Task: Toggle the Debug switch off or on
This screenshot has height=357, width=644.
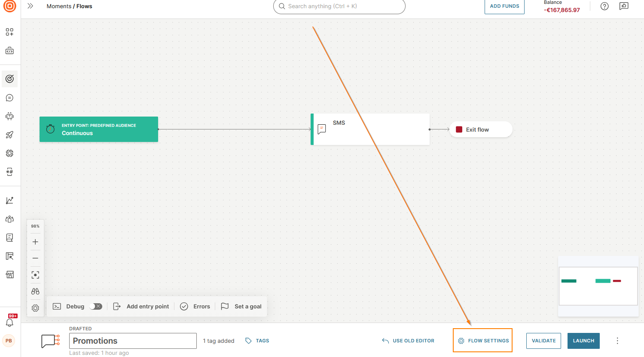Action: pyautogui.click(x=96, y=306)
